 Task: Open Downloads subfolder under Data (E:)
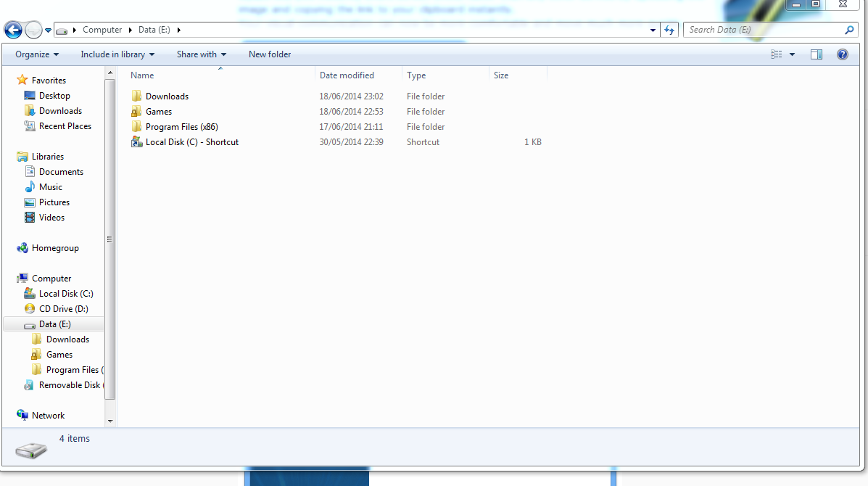[67, 339]
